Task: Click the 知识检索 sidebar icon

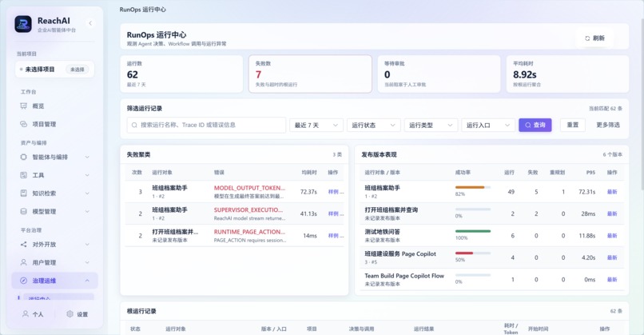Action: click(x=23, y=193)
